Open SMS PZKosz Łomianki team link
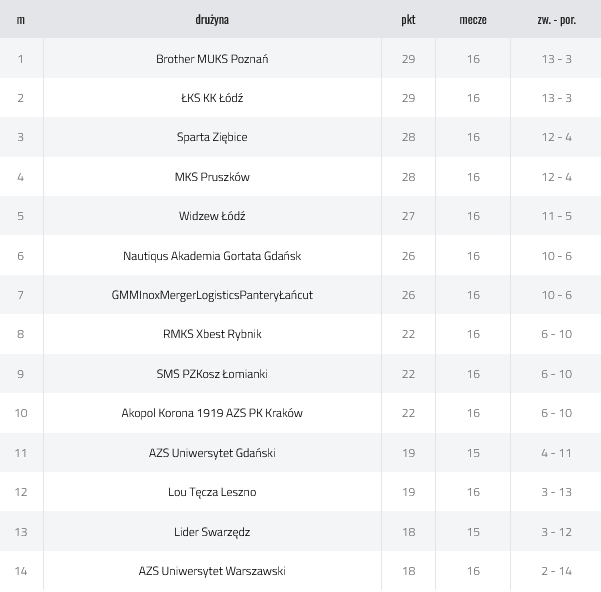601x592 pixels. (212, 374)
